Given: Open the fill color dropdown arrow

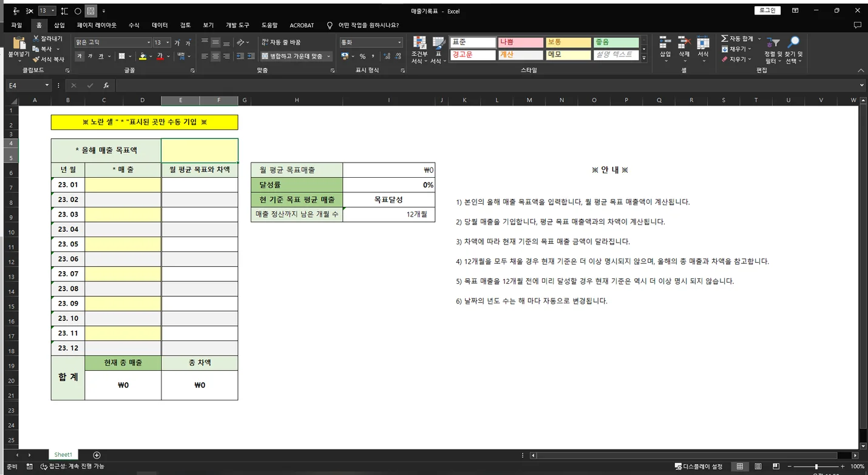Looking at the screenshot, I should 151,56.
